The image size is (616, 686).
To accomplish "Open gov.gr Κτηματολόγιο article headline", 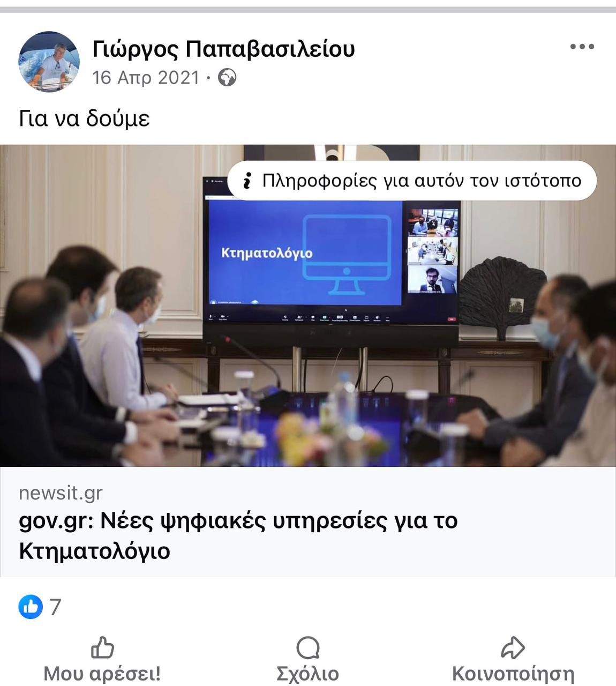I will click(x=238, y=535).
